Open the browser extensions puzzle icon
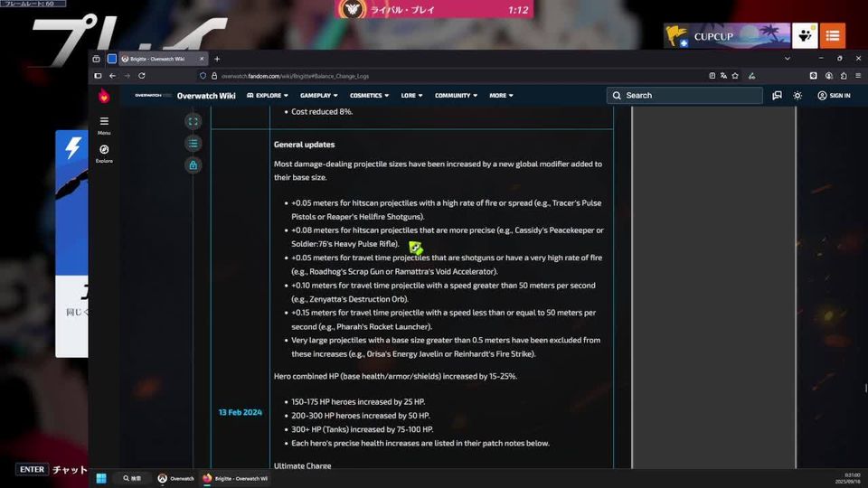This screenshot has width=868, height=488. (844, 76)
